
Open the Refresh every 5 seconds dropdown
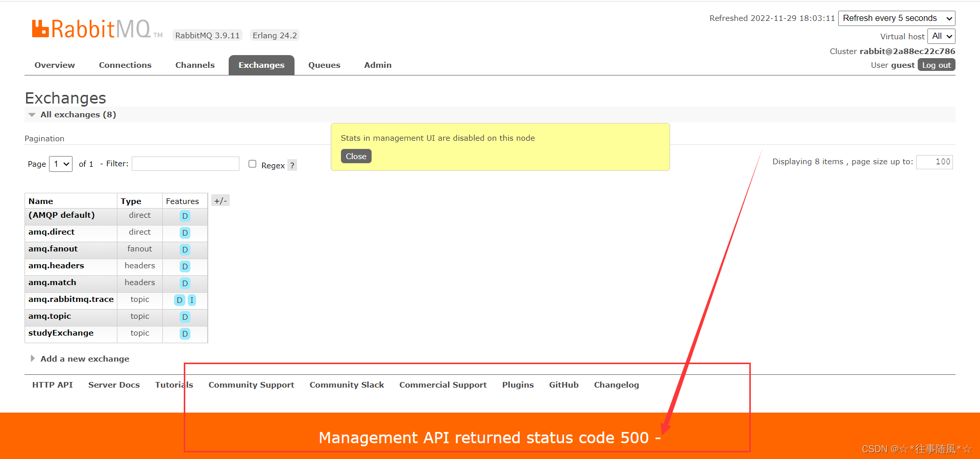[896, 18]
